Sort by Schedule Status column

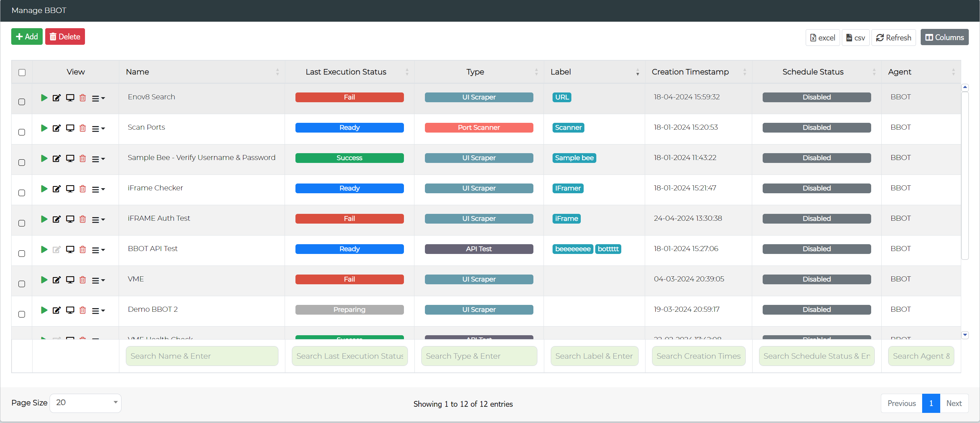[x=817, y=72]
